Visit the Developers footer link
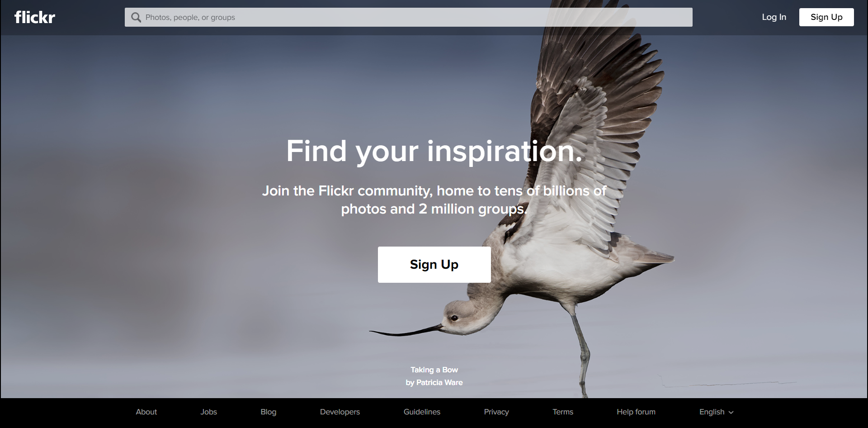The height and width of the screenshot is (428, 868). pyautogui.click(x=340, y=412)
